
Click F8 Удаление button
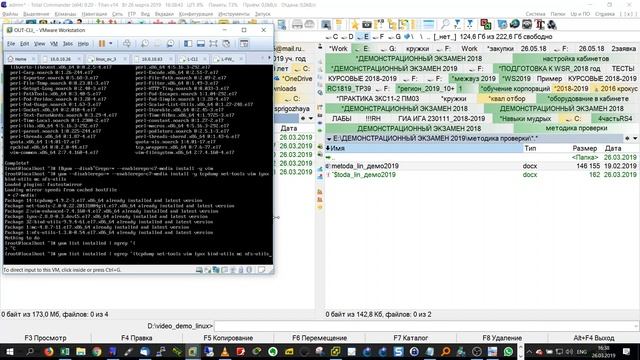coord(502,338)
